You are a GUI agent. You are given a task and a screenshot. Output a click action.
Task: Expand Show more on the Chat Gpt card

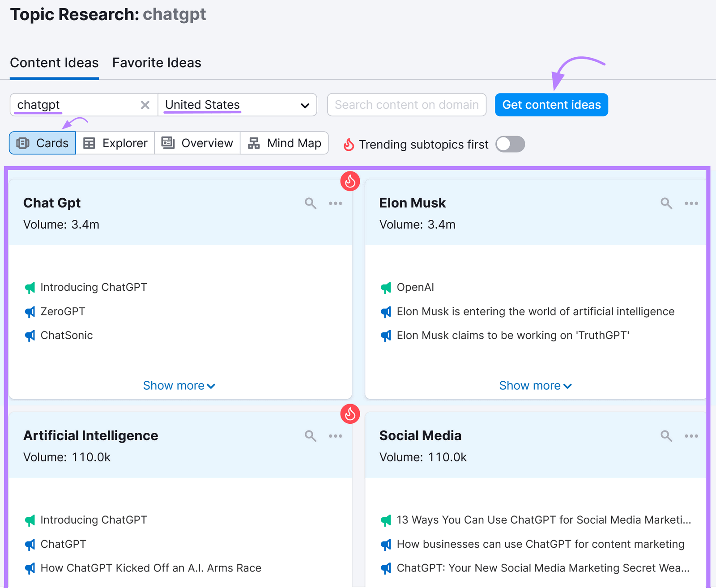click(179, 385)
